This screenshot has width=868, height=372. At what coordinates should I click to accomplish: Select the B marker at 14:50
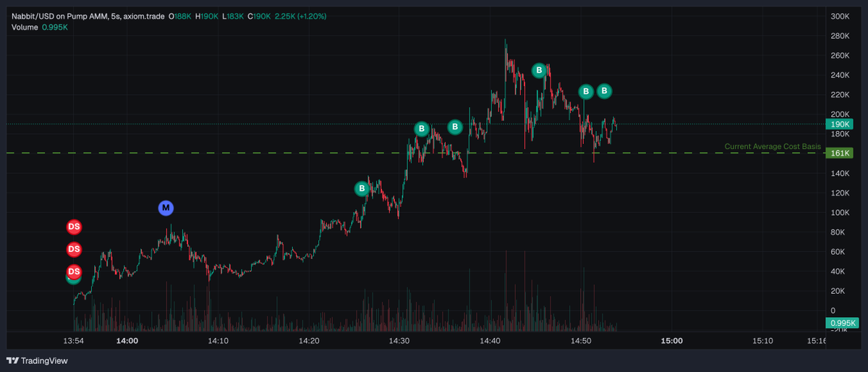tap(586, 91)
